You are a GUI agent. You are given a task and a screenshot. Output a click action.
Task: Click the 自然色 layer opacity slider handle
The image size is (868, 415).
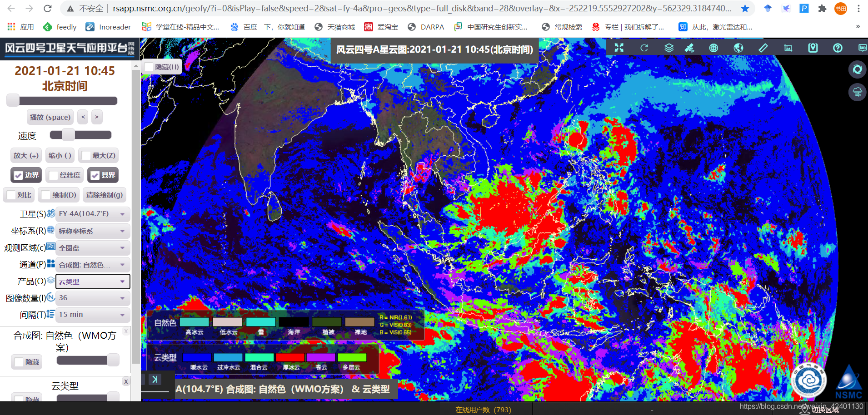tap(113, 360)
